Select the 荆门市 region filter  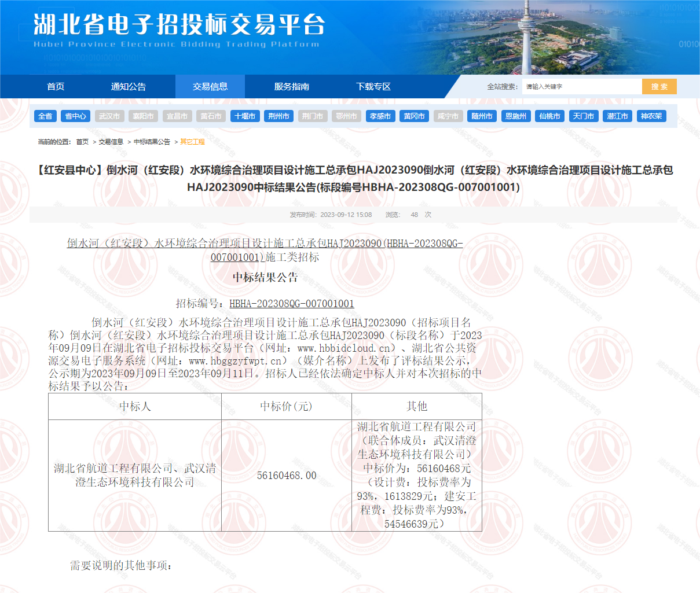[x=313, y=116]
